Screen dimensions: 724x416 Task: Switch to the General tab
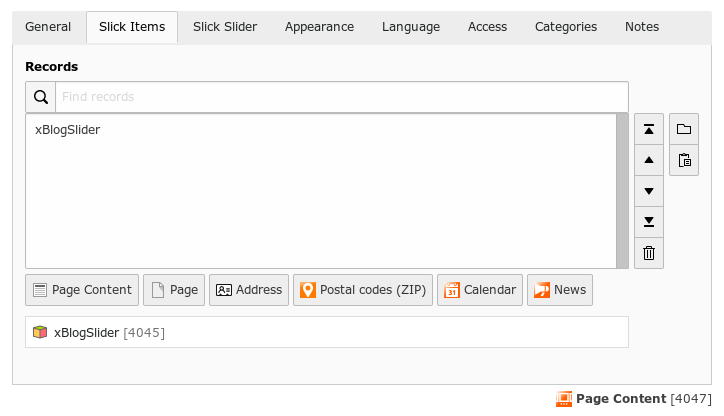pyautogui.click(x=48, y=27)
